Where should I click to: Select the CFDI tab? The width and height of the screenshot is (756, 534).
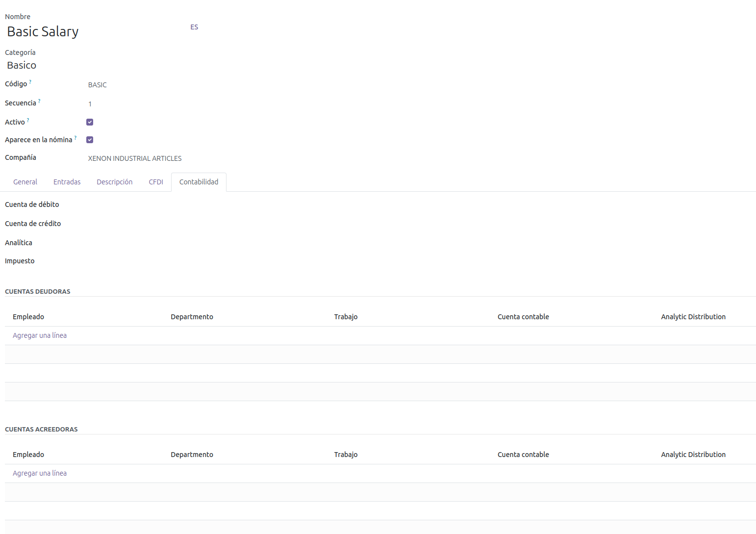[156, 182]
